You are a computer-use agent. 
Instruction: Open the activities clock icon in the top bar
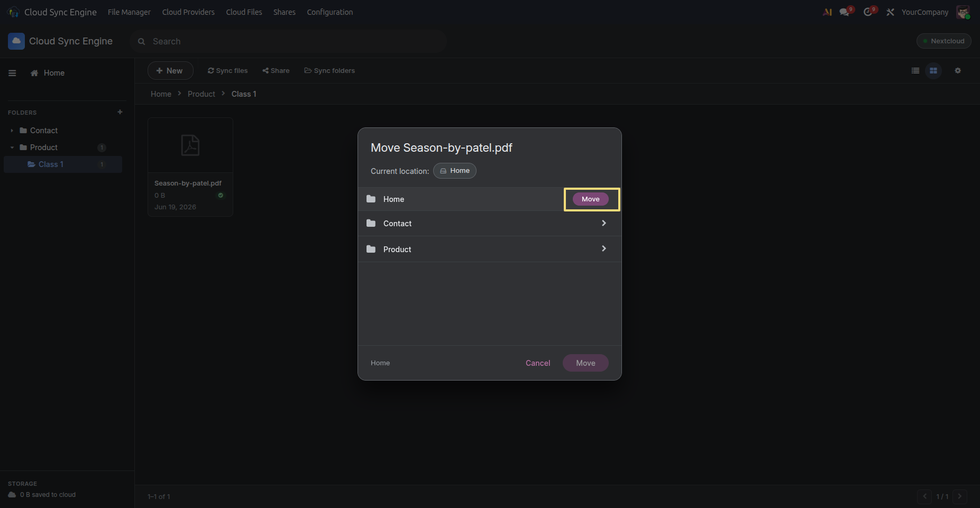868,12
